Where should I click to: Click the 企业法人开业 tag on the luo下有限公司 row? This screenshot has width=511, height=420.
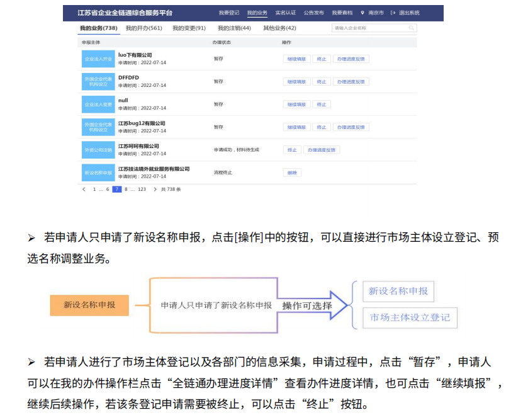pos(98,59)
